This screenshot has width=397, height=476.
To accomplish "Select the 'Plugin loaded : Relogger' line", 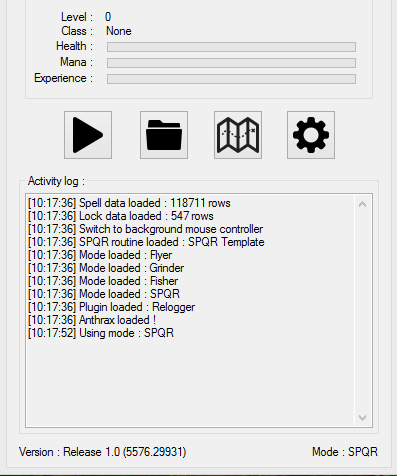I will tap(112, 307).
